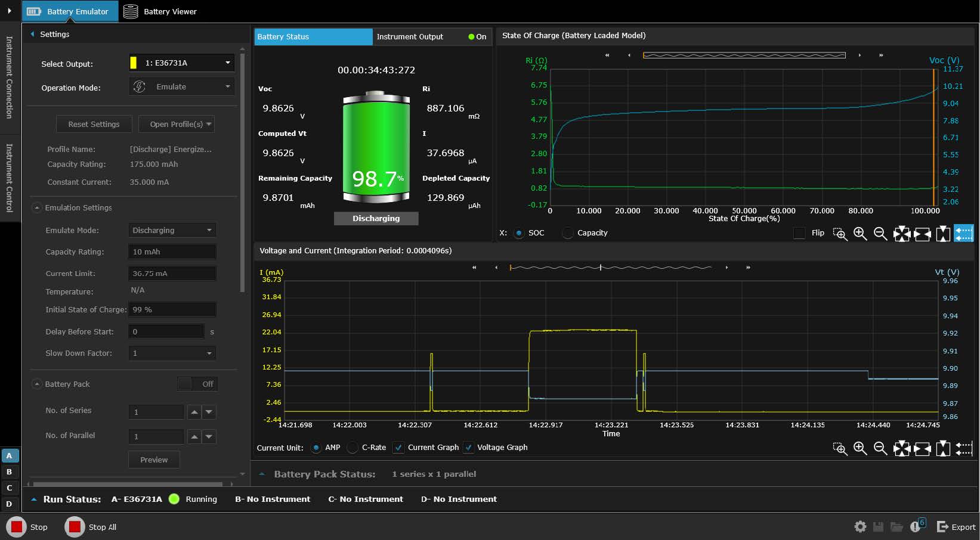Open the Instrument Control side tab
This screenshot has width=980, height=540.
coord(9,178)
